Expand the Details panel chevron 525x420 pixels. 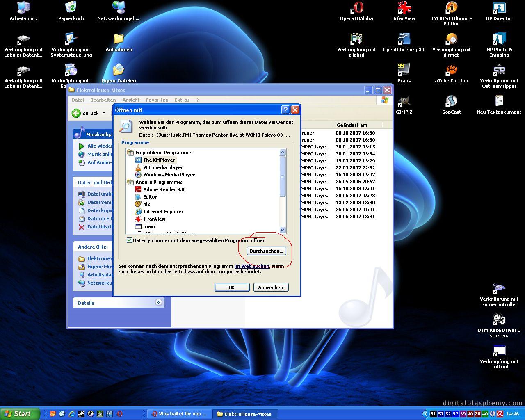(x=159, y=302)
